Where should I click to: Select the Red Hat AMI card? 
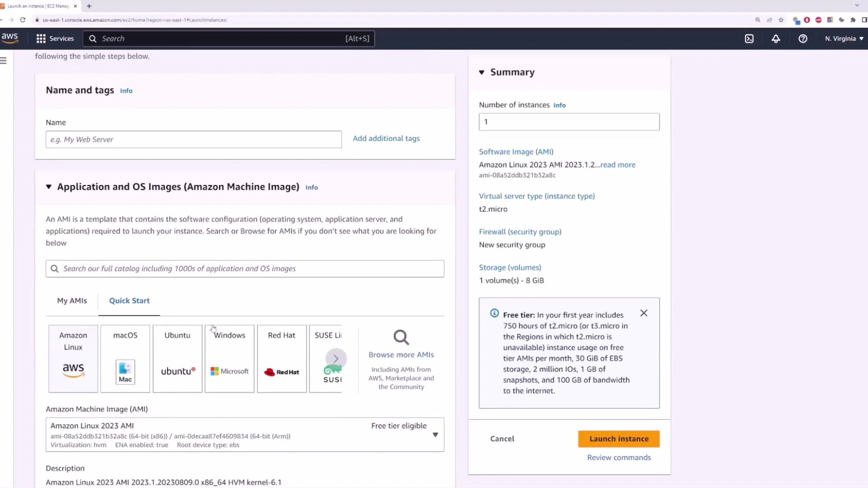pyautogui.click(x=281, y=358)
